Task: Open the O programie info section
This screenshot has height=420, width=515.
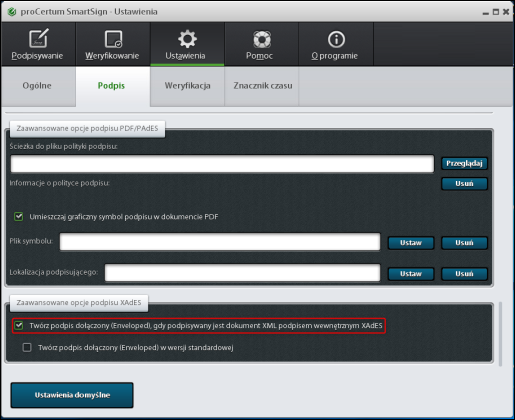Action: pos(336,44)
